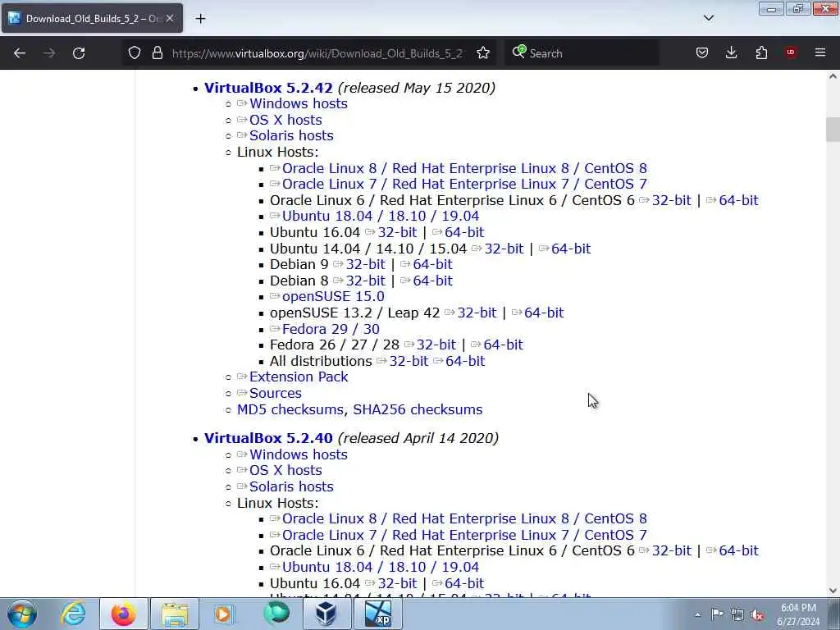
Task: Open the Fedora 29 / 30 link
Action: pos(331,329)
